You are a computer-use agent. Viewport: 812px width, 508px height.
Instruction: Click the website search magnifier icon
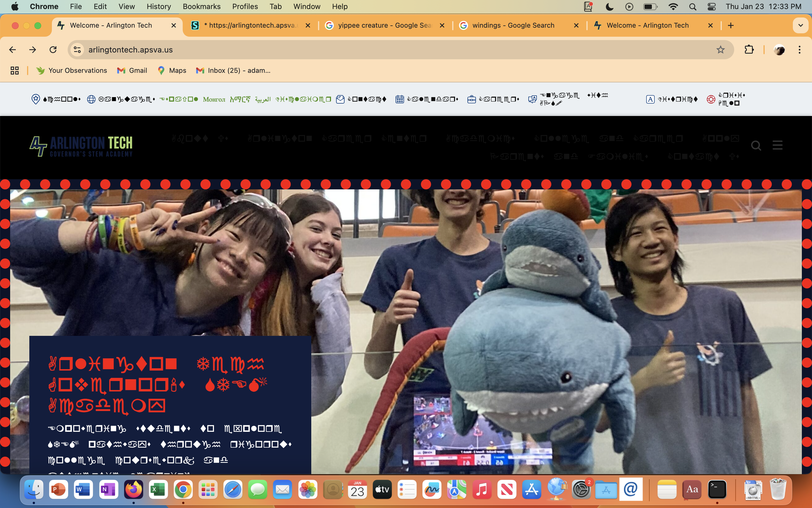(x=756, y=145)
